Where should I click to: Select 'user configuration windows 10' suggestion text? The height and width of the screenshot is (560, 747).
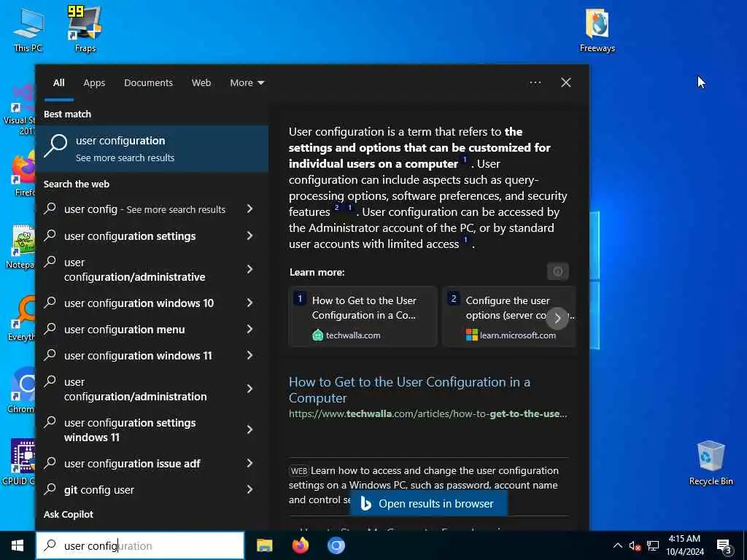tap(139, 303)
